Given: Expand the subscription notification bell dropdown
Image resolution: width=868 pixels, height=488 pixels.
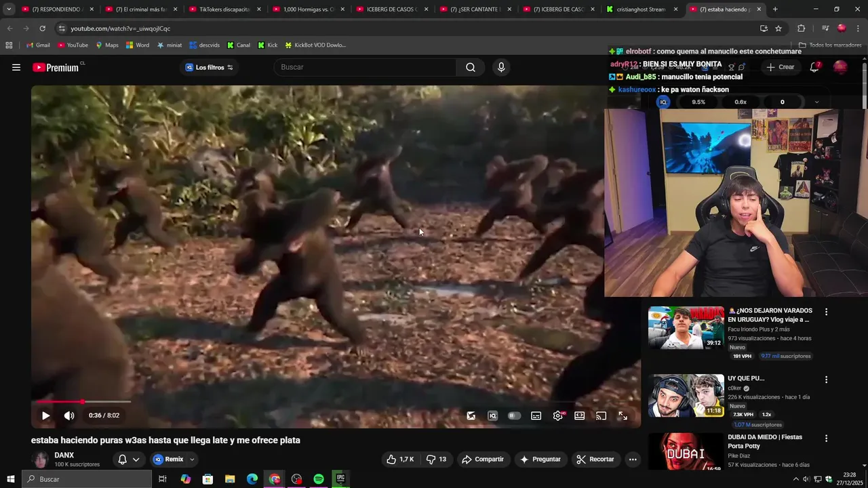Looking at the screenshot, I should (128, 460).
